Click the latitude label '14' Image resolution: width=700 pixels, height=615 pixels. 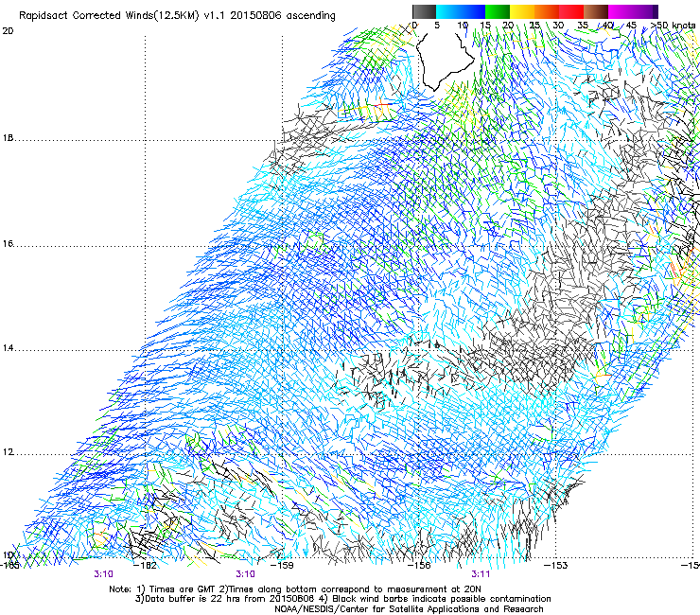8,348
